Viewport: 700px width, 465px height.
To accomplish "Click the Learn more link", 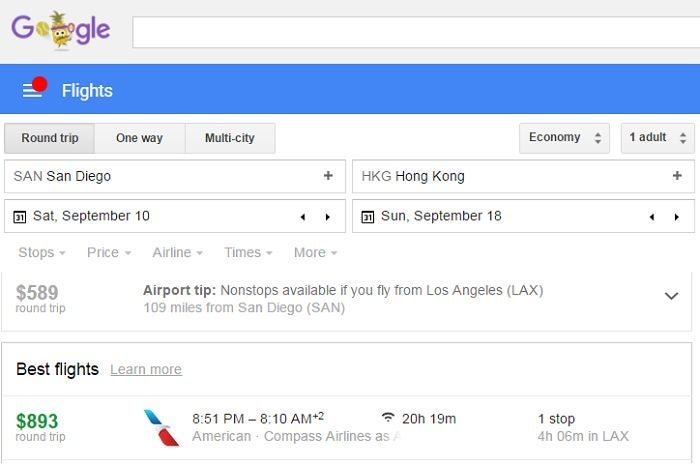I will [x=146, y=370].
